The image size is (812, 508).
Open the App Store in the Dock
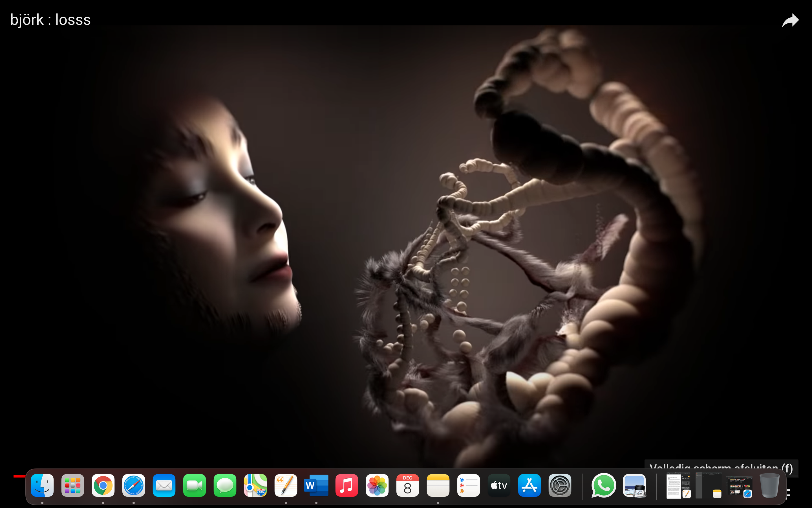(529, 485)
